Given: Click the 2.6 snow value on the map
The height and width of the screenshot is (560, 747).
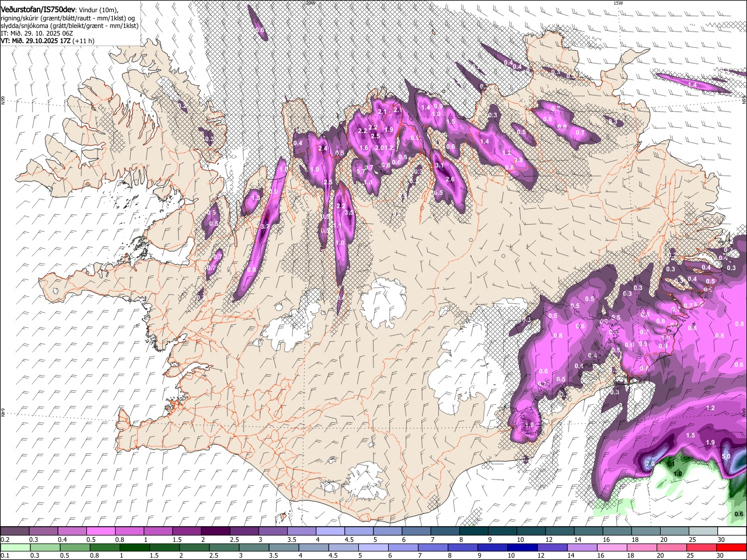Looking at the screenshot, I should 450,179.
